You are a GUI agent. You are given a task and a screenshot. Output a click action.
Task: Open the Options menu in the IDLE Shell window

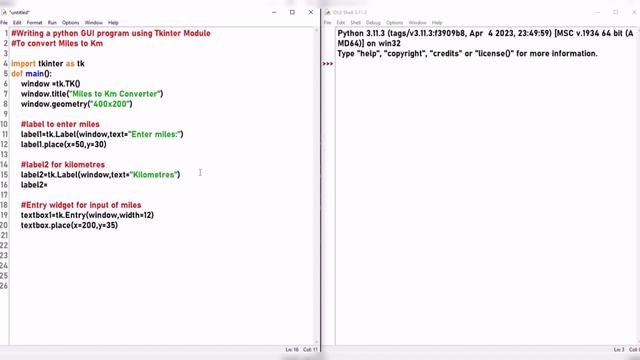click(394, 23)
